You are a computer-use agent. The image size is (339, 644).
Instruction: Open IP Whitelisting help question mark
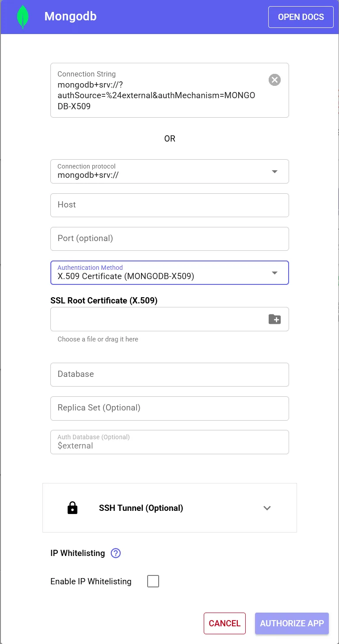coord(116,553)
